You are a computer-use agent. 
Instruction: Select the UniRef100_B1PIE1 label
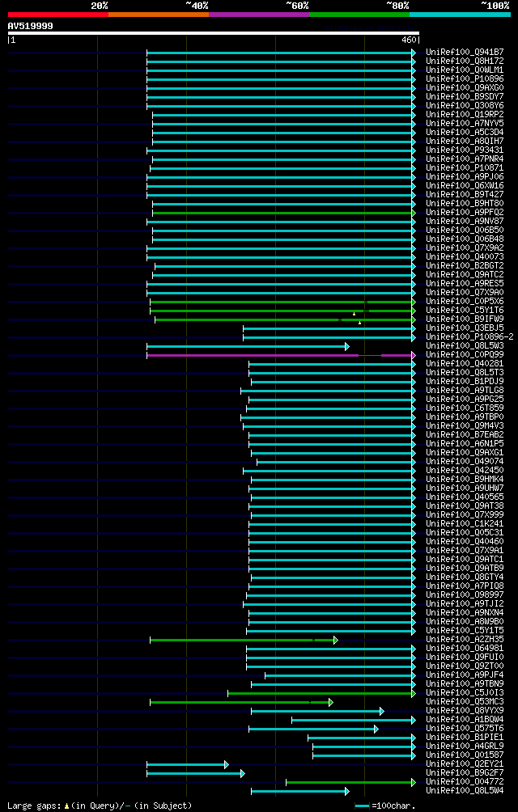pyautogui.click(x=465, y=737)
